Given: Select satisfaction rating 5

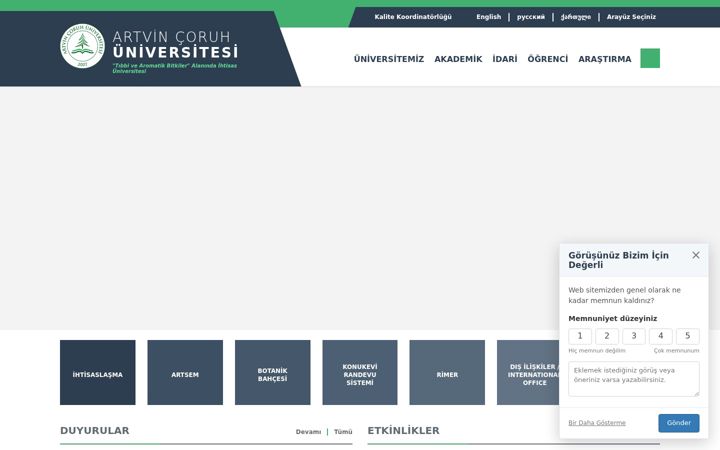Looking at the screenshot, I should [687, 336].
